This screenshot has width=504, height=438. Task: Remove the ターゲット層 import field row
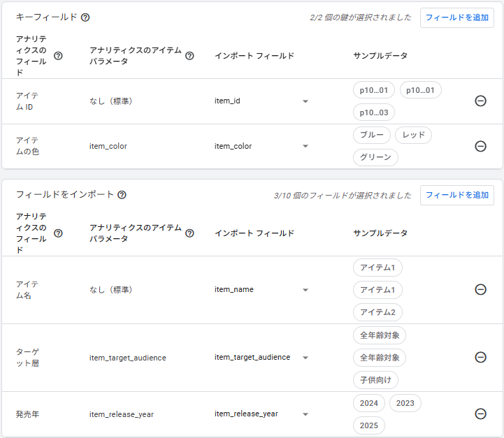pos(480,357)
